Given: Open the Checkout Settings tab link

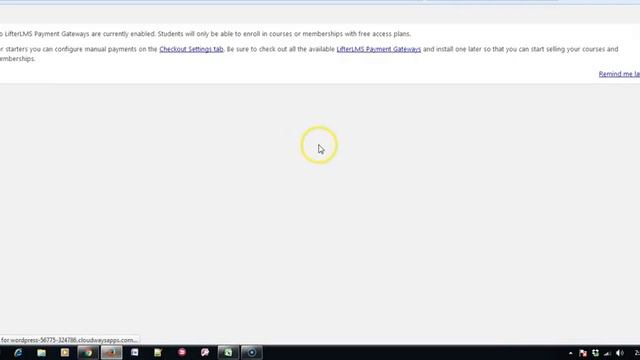Looking at the screenshot, I should click(191, 49).
